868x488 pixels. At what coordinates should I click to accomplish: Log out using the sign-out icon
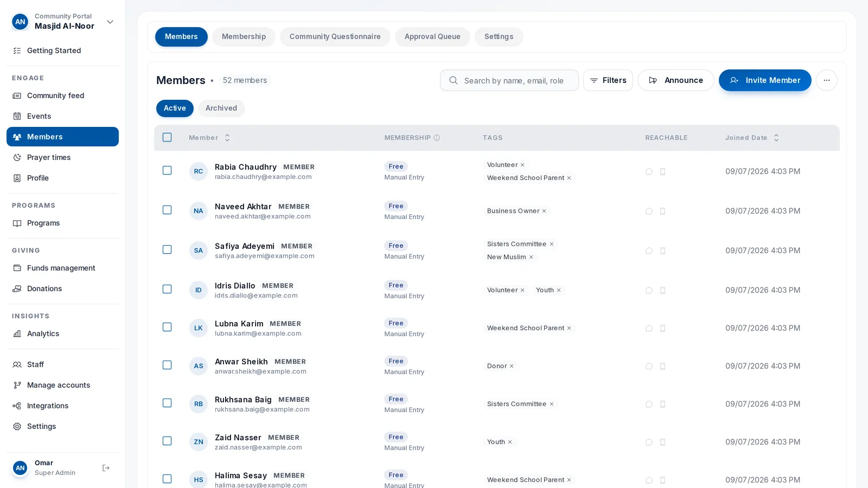106,468
